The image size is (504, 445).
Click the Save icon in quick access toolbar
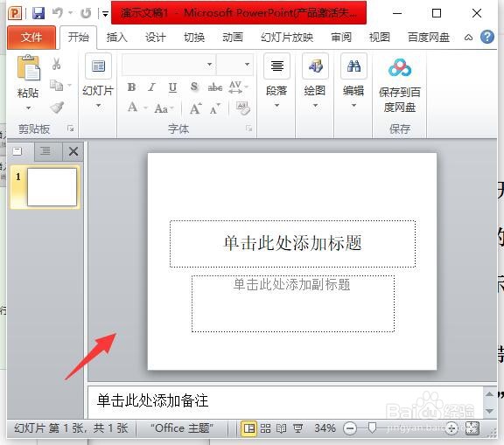38,13
